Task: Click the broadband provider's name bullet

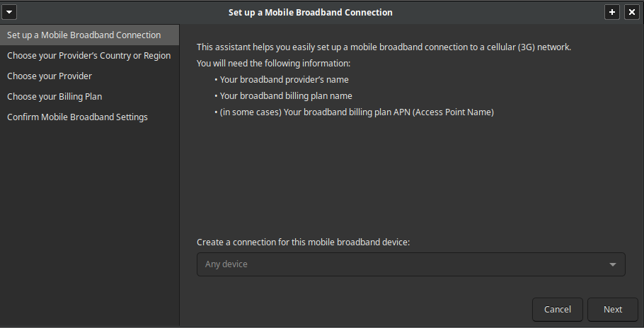Action: pyautogui.click(x=282, y=80)
